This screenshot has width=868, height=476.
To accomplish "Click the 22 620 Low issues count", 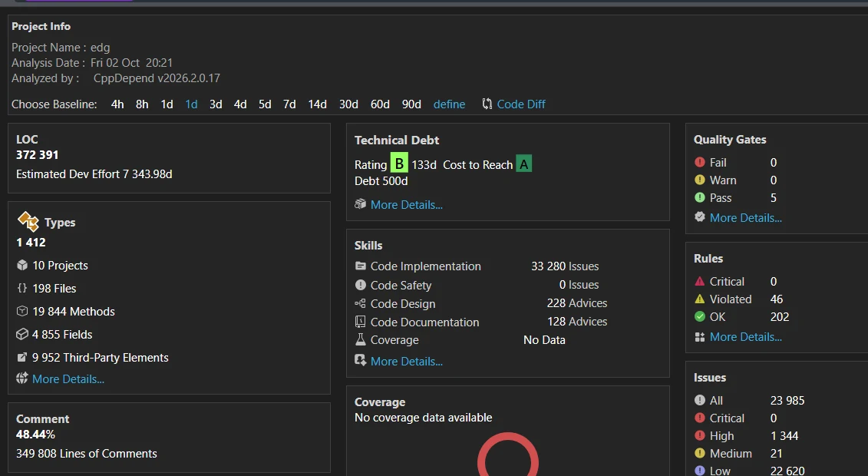I will click(787, 471).
